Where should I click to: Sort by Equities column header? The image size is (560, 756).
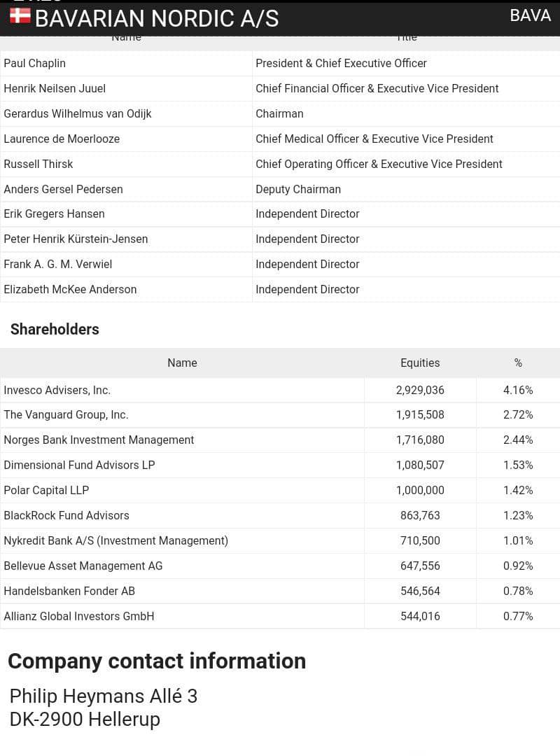pos(420,363)
